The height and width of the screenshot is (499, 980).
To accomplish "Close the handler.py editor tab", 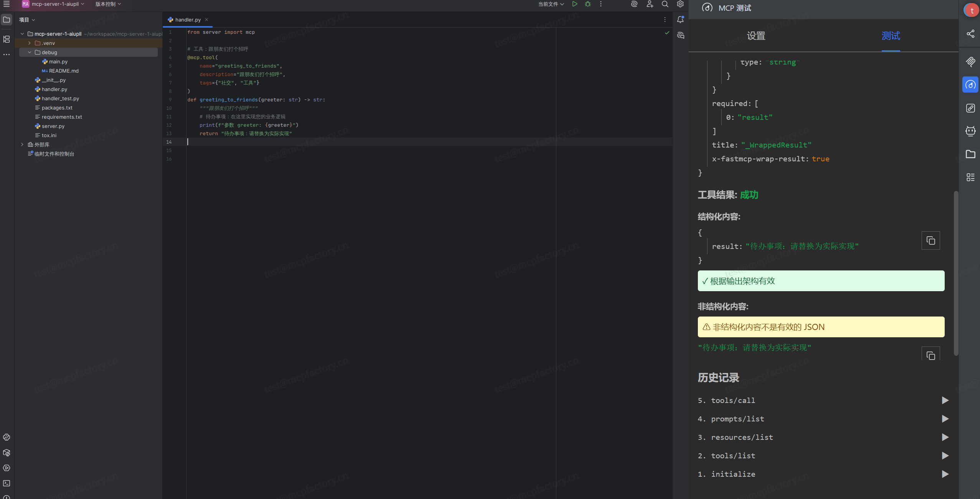I will coord(207,20).
